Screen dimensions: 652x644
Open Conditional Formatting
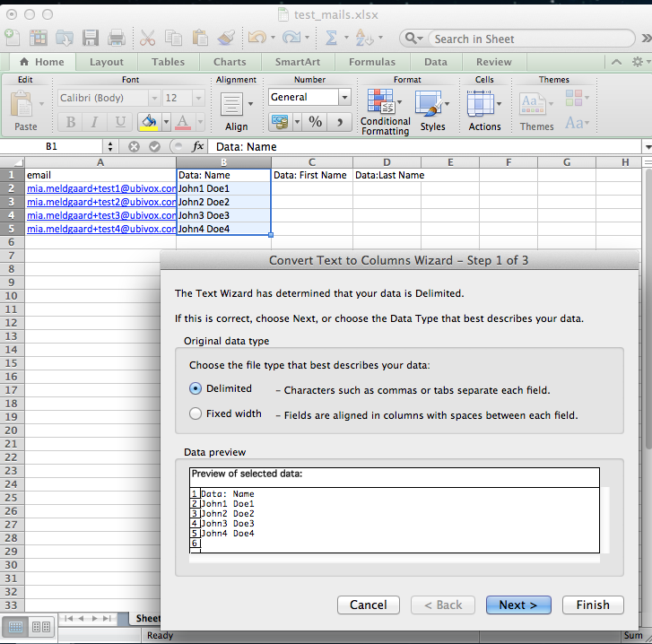click(385, 112)
